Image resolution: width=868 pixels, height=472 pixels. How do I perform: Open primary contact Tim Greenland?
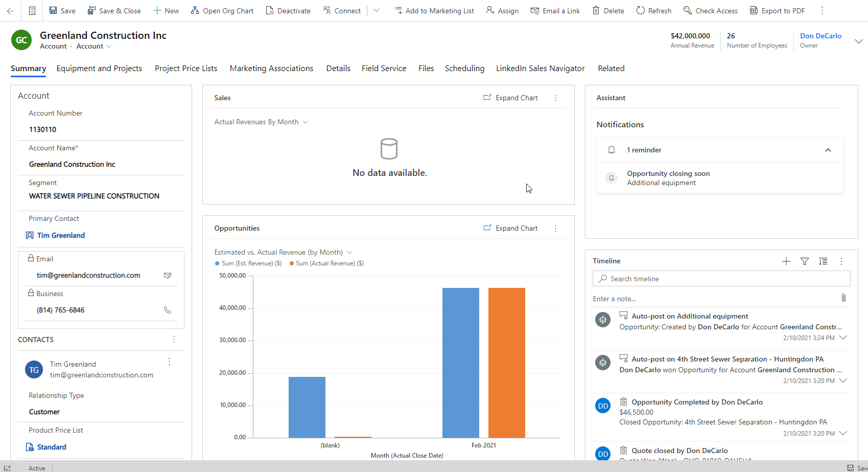[x=61, y=235]
